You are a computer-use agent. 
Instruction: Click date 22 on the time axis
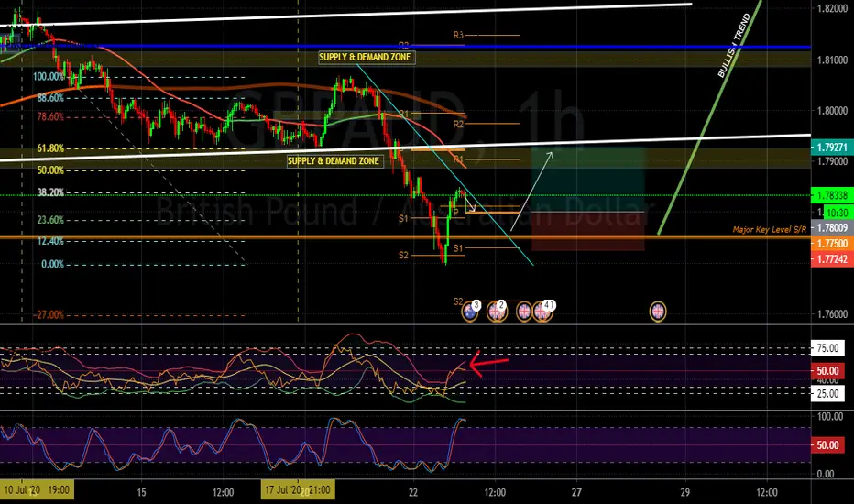(x=413, y=493)
